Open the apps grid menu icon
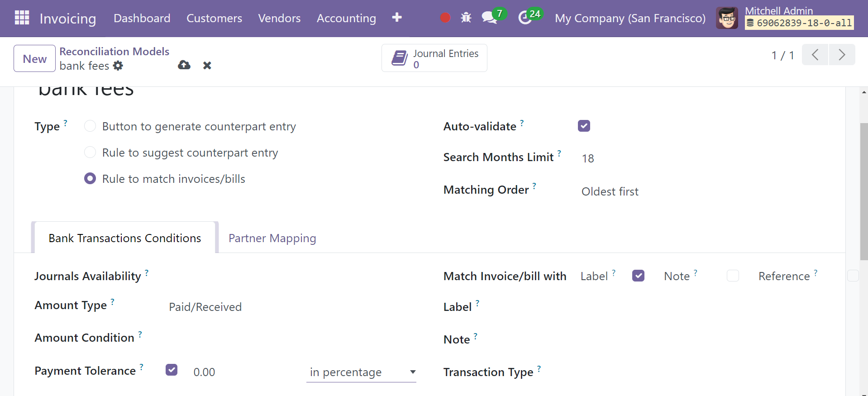Screen dimensions: 868x396 click(22, 18)
